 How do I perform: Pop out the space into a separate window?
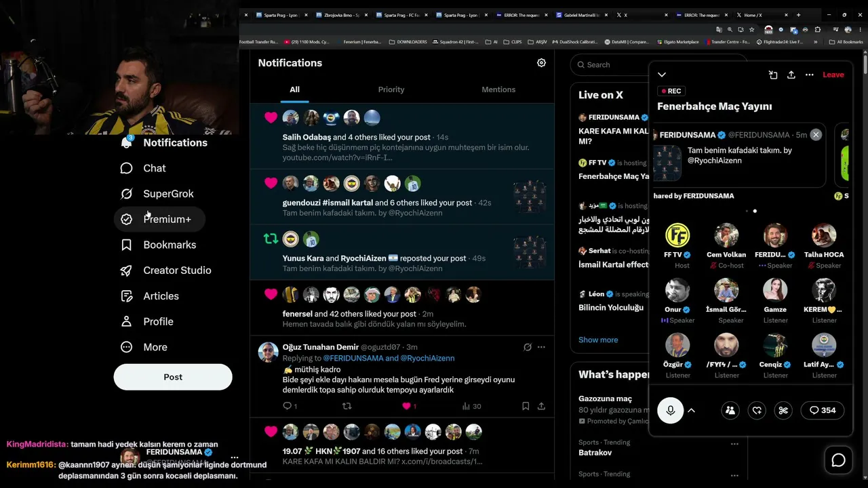click(773, 75)
